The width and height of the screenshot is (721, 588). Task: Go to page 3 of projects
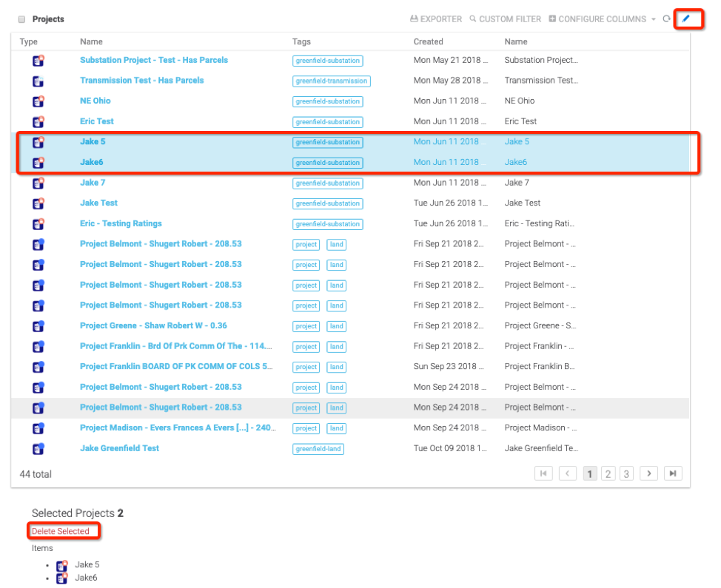(x=626, y=473)
